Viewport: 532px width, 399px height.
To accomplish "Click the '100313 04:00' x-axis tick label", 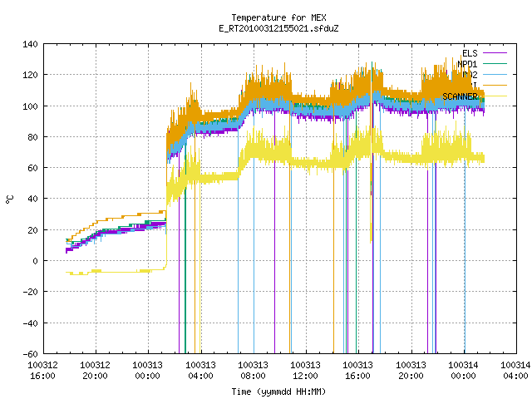I will coord(200,371).
